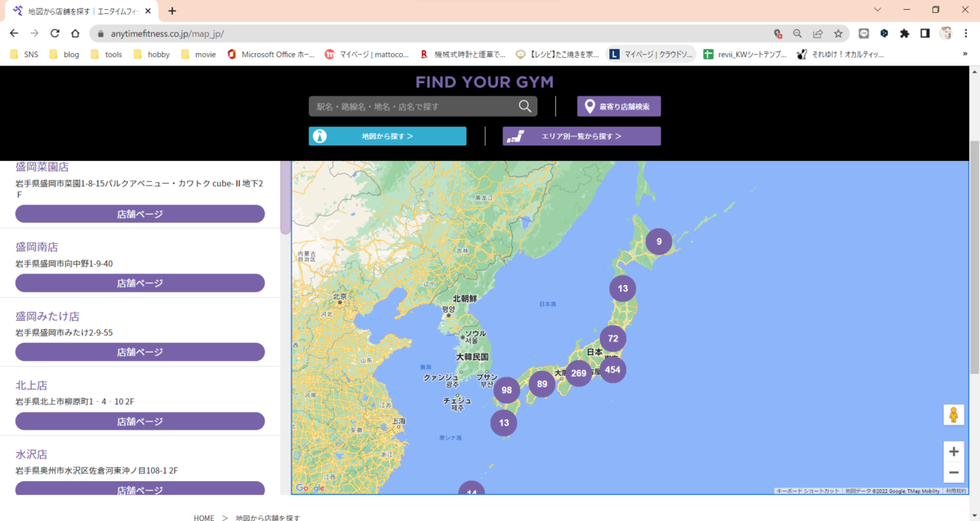
Task: Click the map cluster marker 269
Action: 579,373
